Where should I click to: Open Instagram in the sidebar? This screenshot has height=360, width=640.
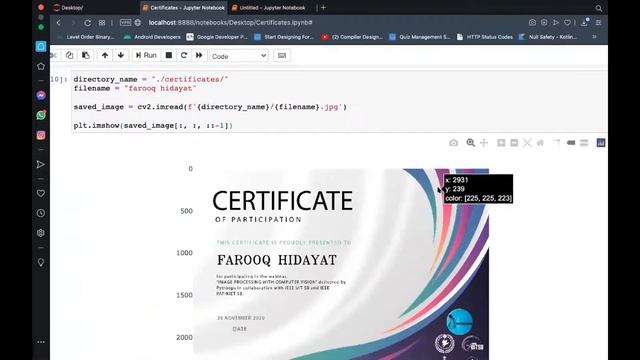tap(41, 135)
